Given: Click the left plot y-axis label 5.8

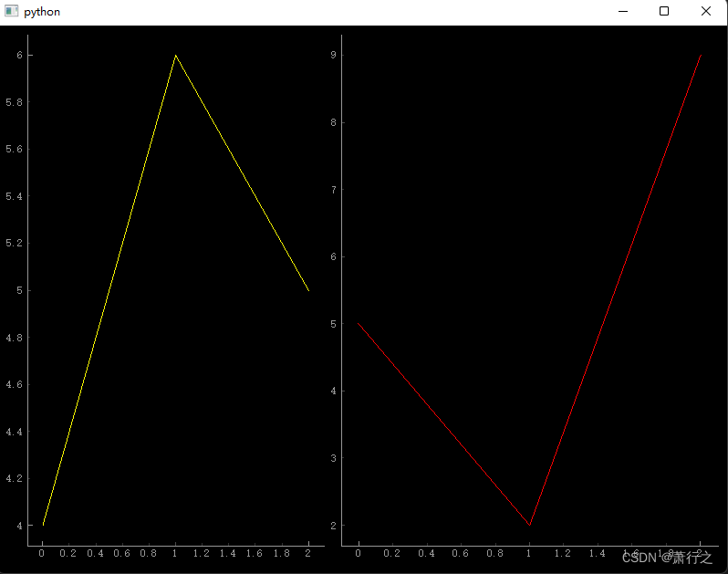Looking at the screenshot, I should [x=14, y=102].
